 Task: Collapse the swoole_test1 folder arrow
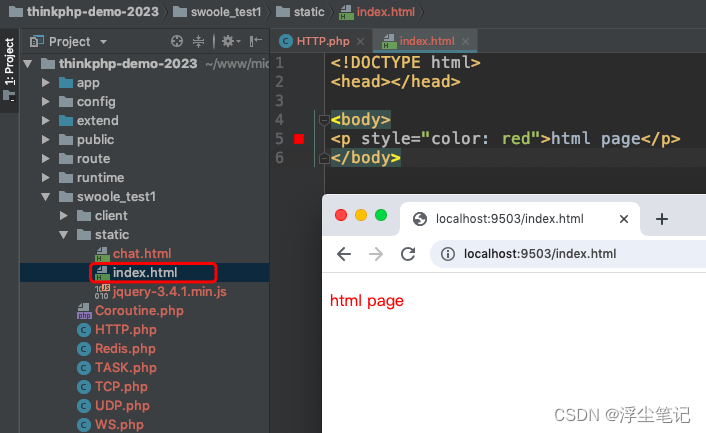[x=45, y=197]
